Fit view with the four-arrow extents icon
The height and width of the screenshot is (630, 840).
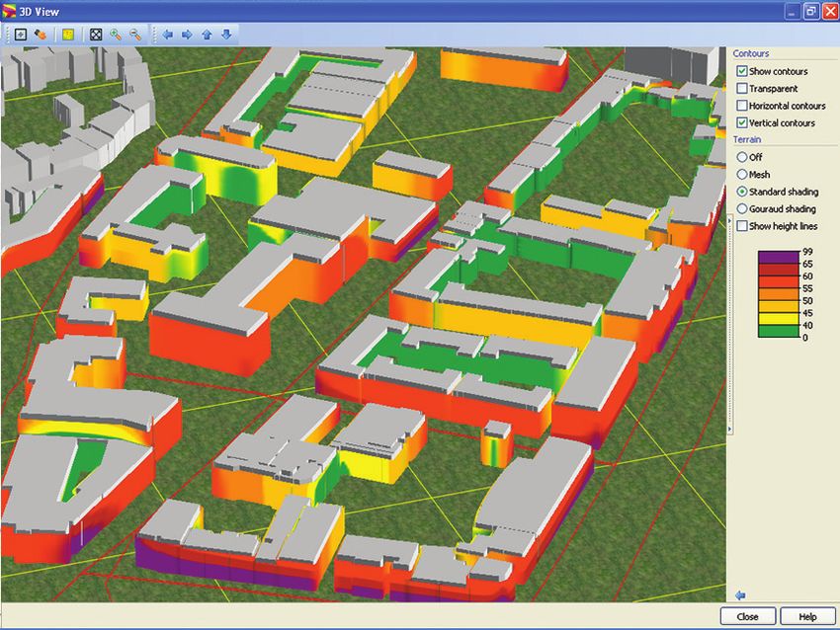95,35
